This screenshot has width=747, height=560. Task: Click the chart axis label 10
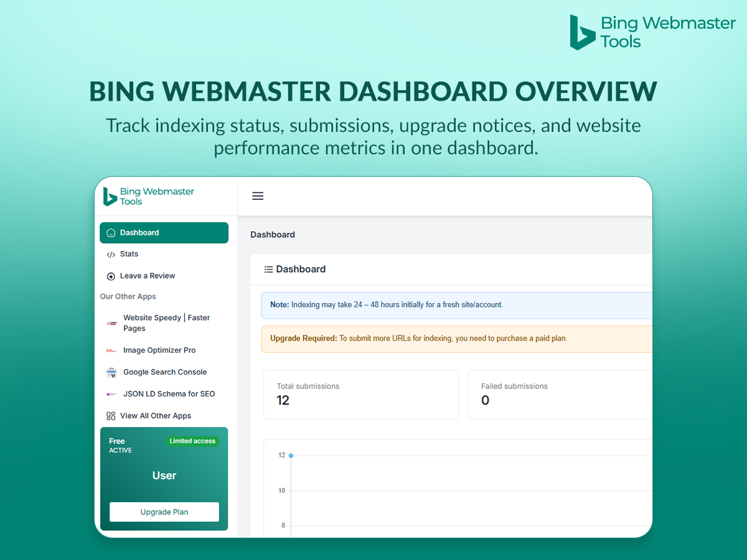pyautogui.click(x=281, y=490)
